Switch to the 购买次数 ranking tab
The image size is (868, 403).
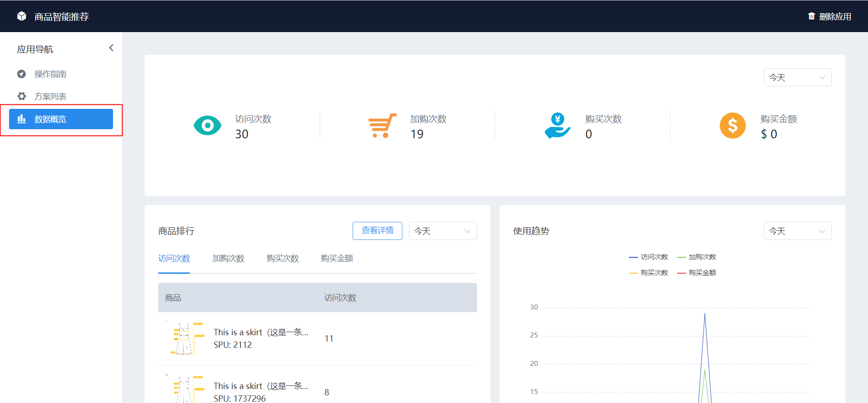click(283, 258)
